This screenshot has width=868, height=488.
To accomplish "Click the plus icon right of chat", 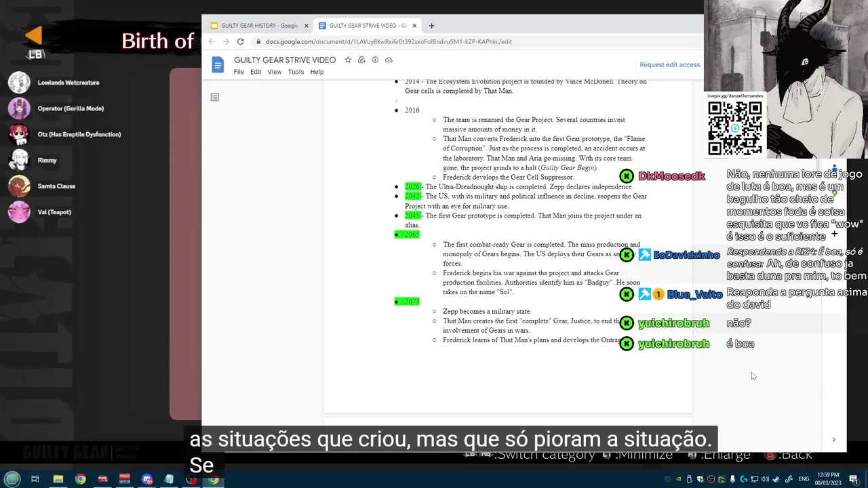I will click(834, 234).
